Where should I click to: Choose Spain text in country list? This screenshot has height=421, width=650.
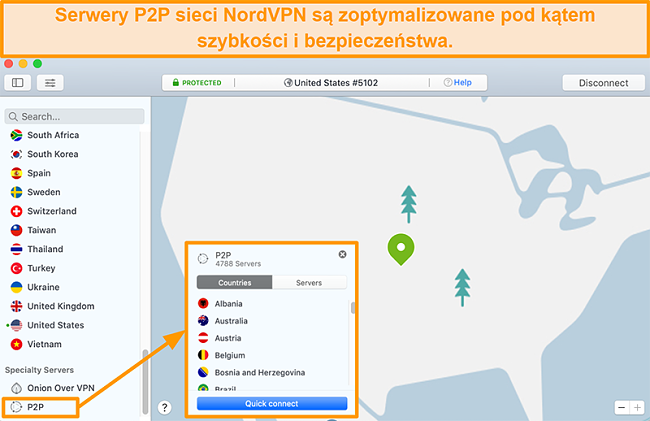pos(39,173)
